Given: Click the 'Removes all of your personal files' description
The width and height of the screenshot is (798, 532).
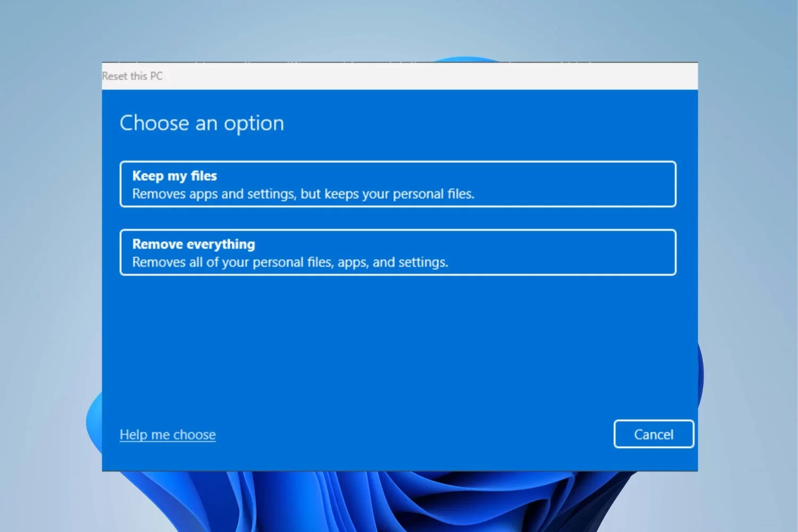Looking at the screenshot, I should click(x=290, y=262).
